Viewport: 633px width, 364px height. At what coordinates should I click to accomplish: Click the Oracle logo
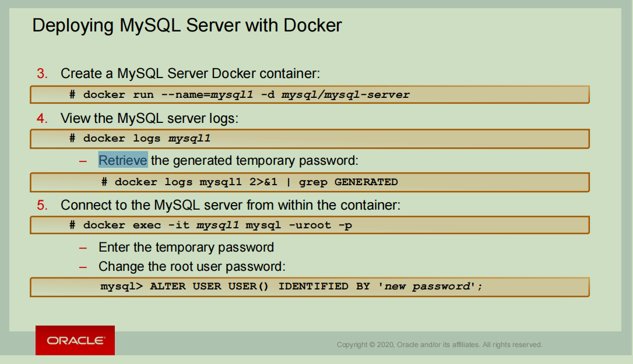coord(75,340)
